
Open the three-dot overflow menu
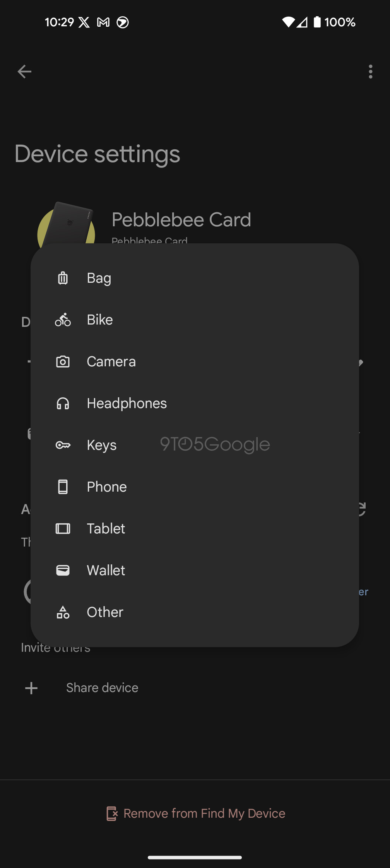pos(370,72)
